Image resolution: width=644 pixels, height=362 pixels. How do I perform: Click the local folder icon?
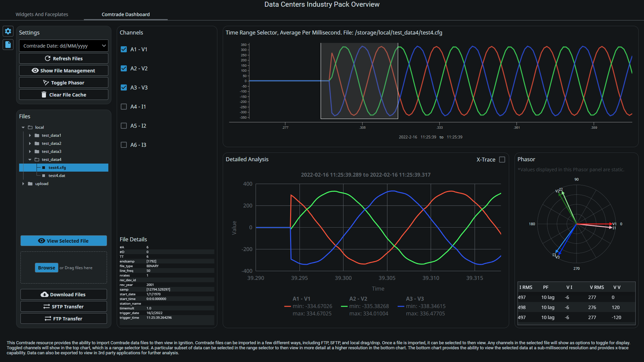tap(30, 127)
